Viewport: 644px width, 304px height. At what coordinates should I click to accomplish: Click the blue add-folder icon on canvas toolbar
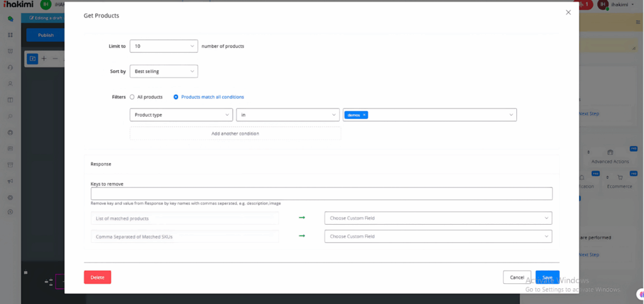[x=32, y=59]
